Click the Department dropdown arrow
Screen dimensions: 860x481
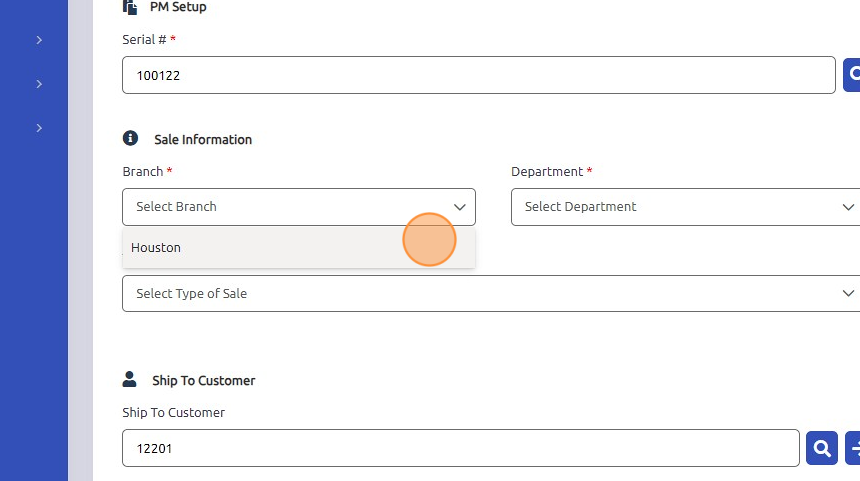(x=848, y=207)
